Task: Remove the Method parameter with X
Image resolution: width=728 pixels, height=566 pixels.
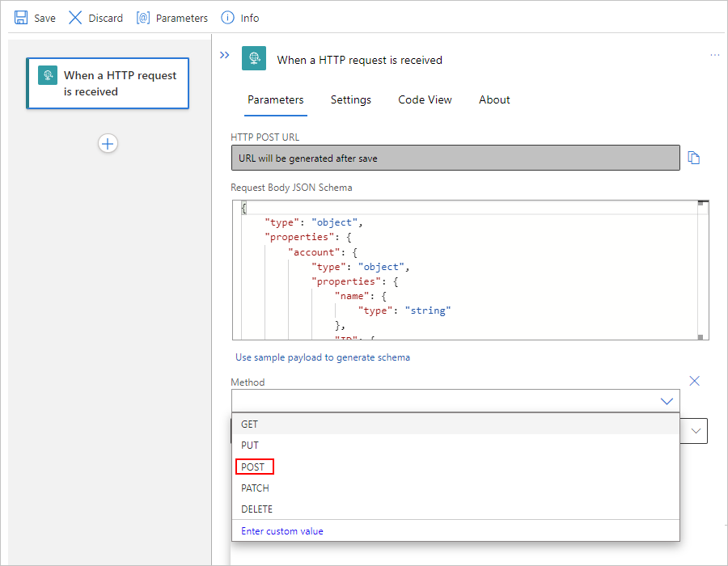Action: pos(693,381)
